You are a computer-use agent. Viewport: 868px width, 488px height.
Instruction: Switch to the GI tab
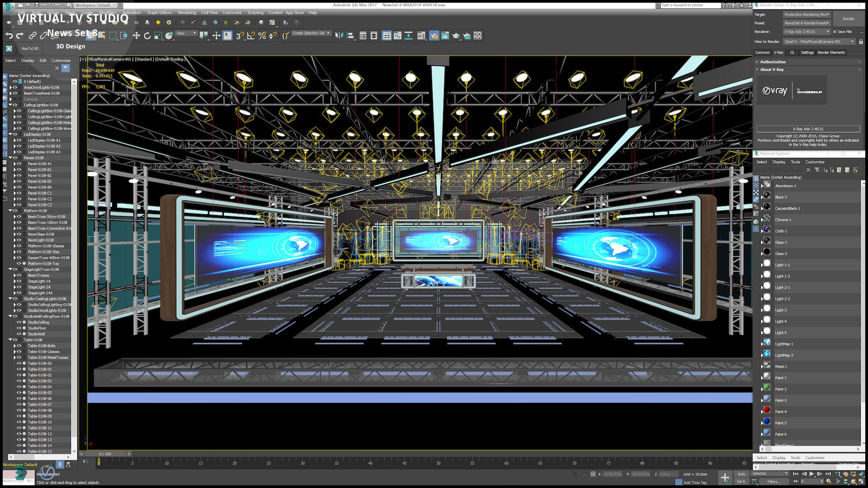pyautogui.click(x=792, y=52)
